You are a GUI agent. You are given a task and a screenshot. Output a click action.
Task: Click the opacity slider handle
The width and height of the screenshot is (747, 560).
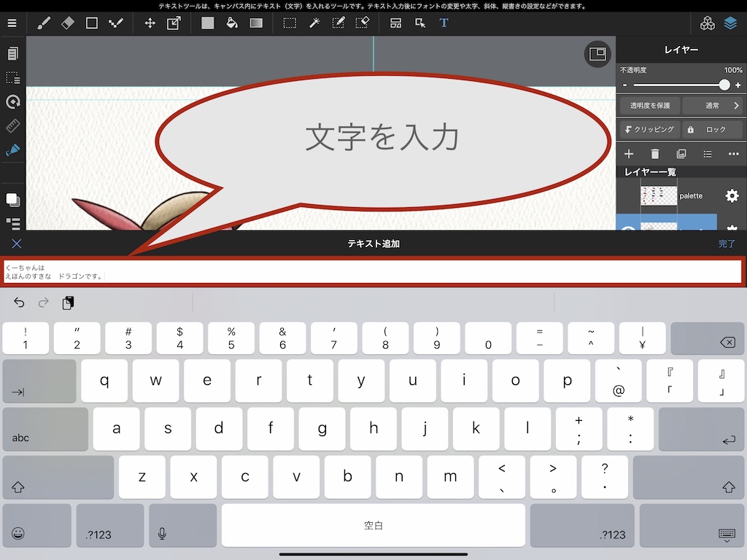click(x=724, y=85)
